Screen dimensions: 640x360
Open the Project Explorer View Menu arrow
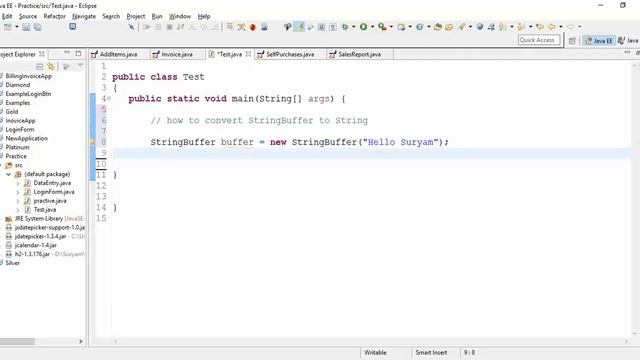pyautogui.click(x=80, y=66)
